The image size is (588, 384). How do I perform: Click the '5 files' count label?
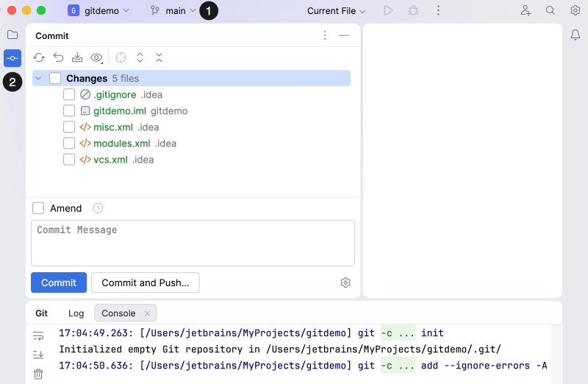click(x=126, y=78)
